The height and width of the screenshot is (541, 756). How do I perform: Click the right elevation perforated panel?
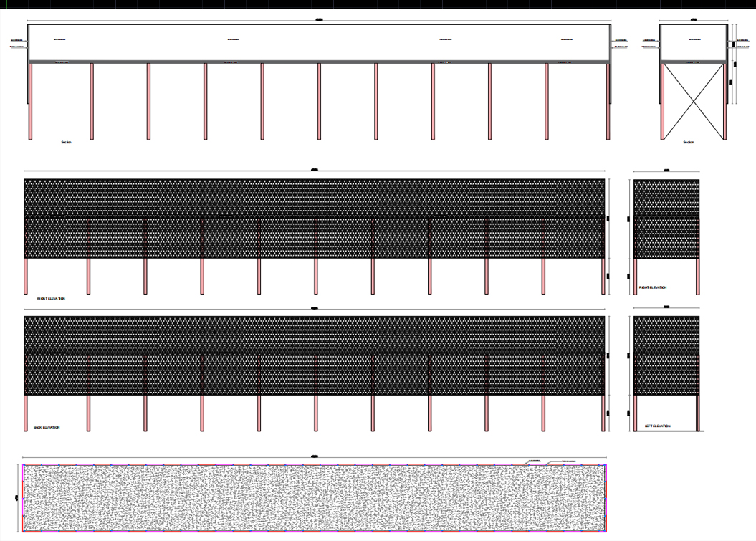pyautogui.click(x=666, y=219)
